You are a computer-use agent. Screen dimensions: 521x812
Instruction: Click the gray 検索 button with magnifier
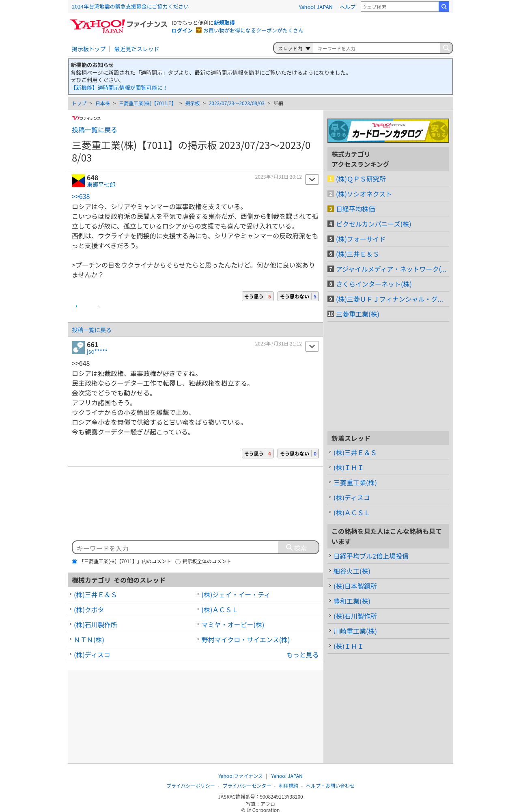pos(298,547)
